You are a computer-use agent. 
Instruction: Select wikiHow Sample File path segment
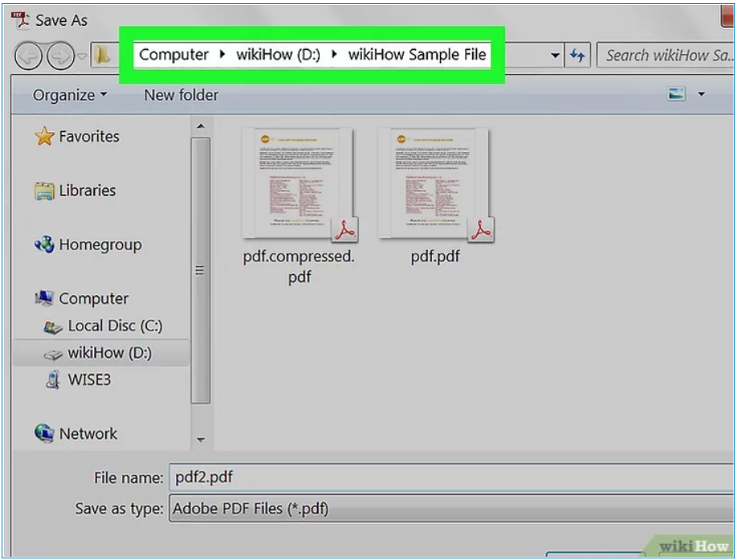point(417,55)
